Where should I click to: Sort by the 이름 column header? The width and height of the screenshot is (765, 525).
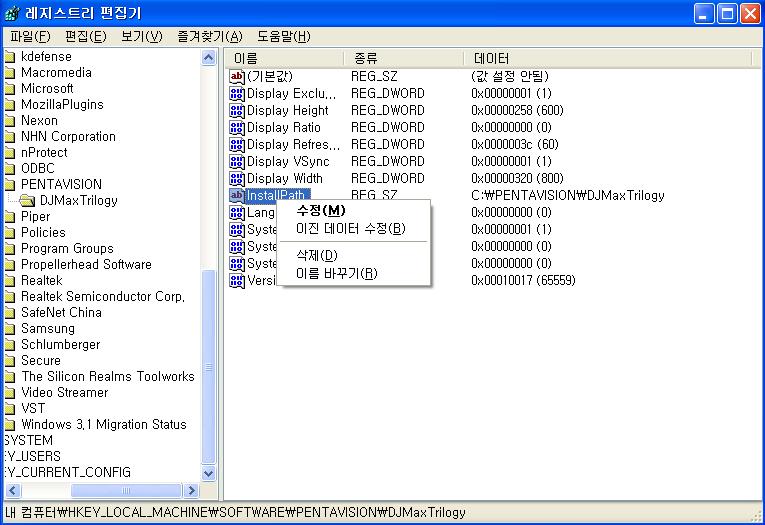click(x=284, y=59)
